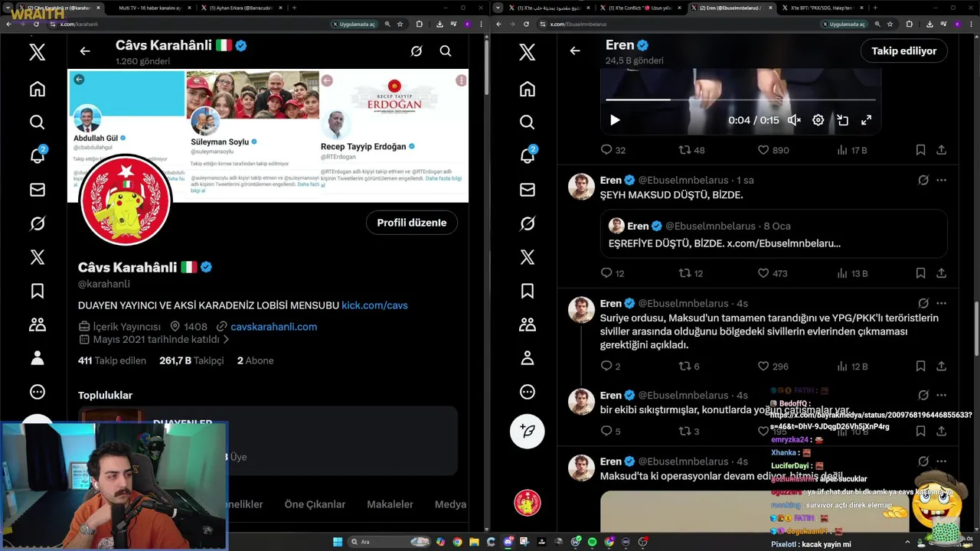Bookmark left window page with star

[x=400, y=24]
